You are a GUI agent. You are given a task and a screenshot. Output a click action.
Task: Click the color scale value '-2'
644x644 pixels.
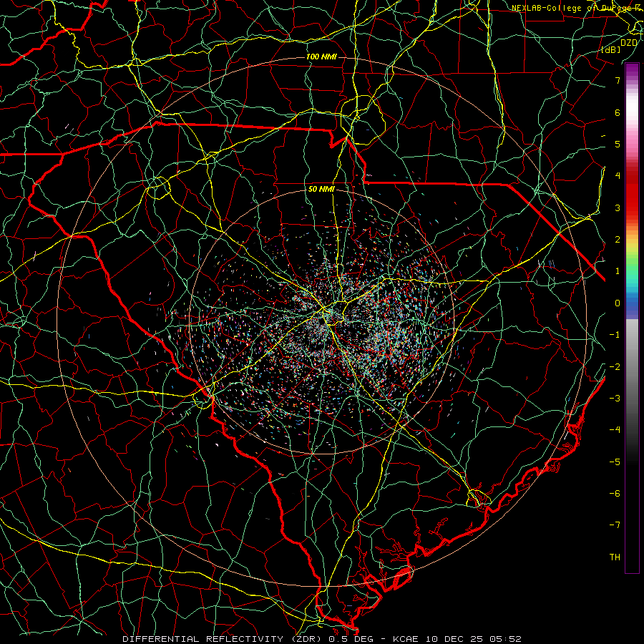pyautogui.click(x=615, y=367)
